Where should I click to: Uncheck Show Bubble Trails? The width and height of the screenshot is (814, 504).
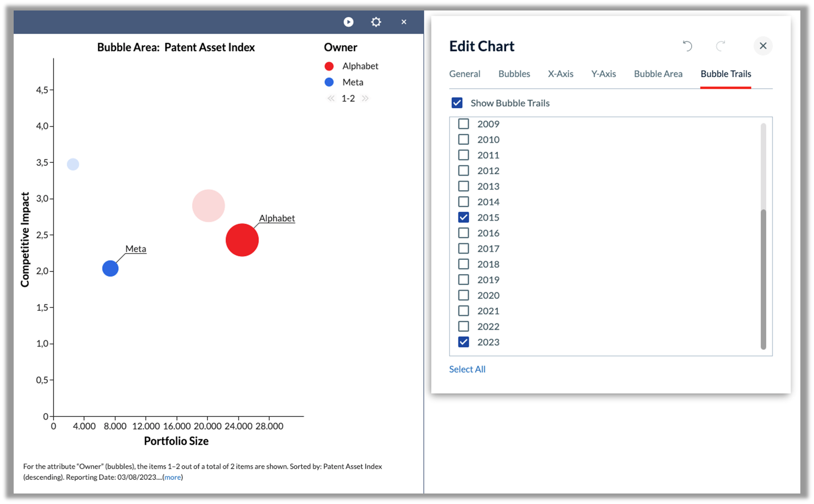[457, 103]
